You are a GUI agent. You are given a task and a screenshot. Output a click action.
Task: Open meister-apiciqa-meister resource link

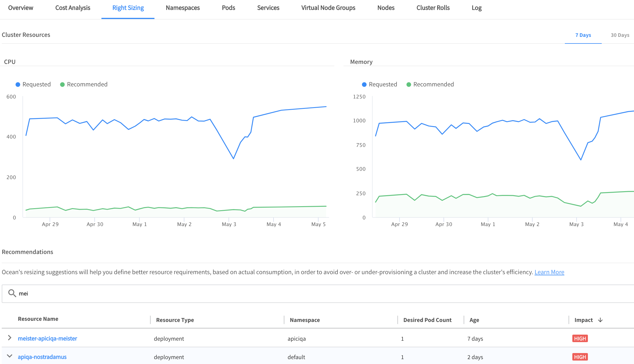pos(47,338)
